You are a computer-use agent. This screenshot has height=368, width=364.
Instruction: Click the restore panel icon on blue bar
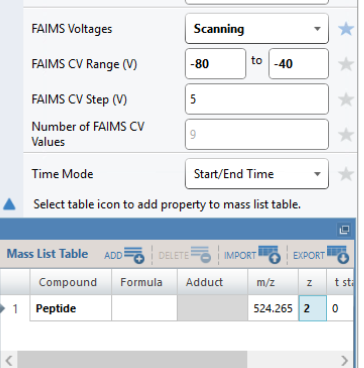point(344,230)
